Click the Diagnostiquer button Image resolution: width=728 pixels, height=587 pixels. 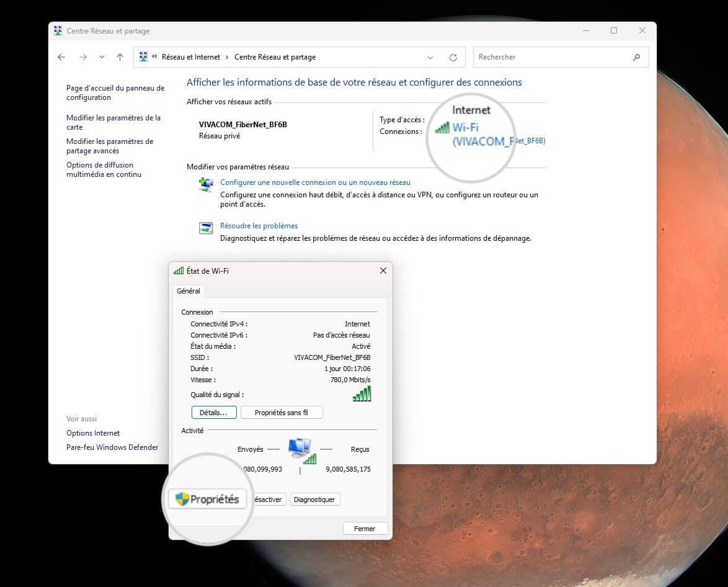[x=315, y=500]
